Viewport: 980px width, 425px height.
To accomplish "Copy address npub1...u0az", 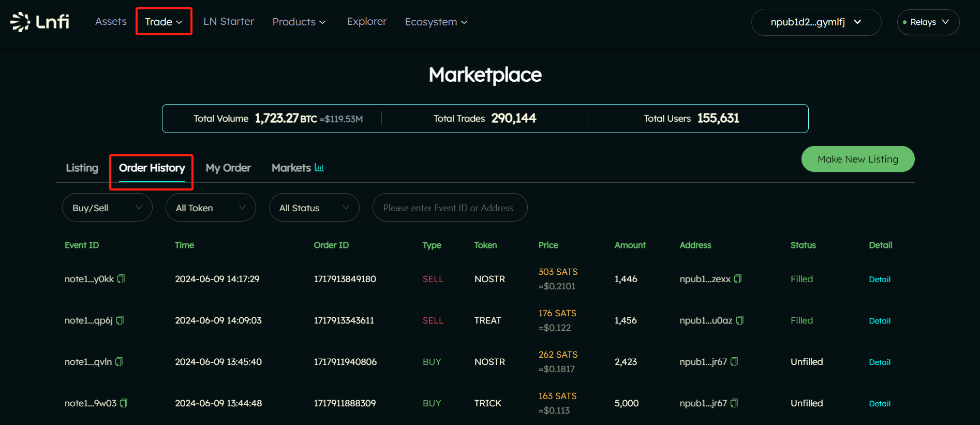I will pyautogui.click(x=740, y=320).
